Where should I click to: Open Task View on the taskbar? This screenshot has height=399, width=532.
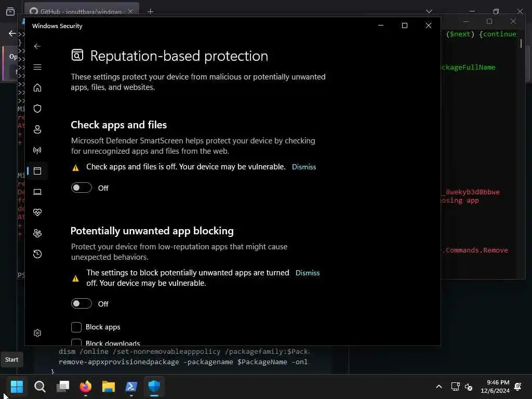[63, 387]
